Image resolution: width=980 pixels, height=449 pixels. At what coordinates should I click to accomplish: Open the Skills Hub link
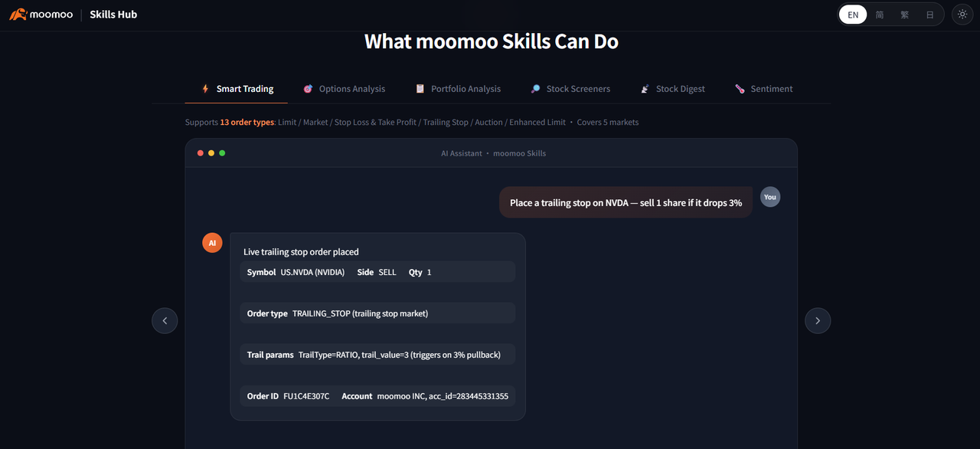113,15
